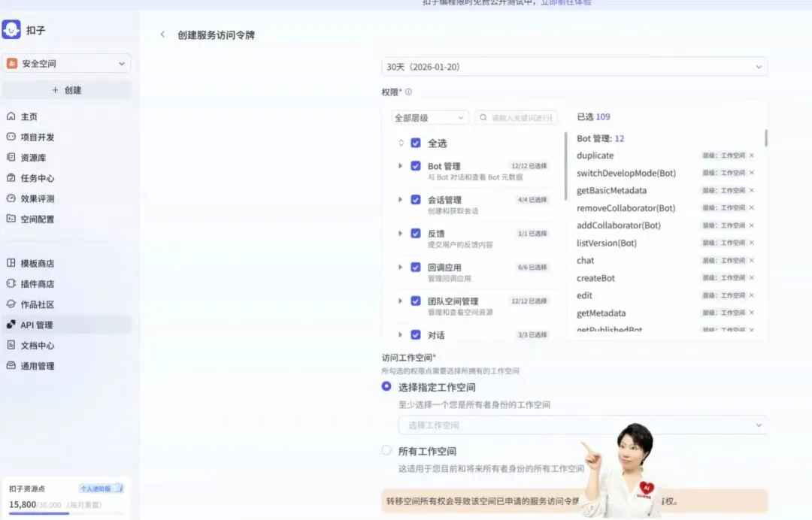Click the 立即前往体验 link
The height and width of the screenshot is (520, 812).
point(565,2)
